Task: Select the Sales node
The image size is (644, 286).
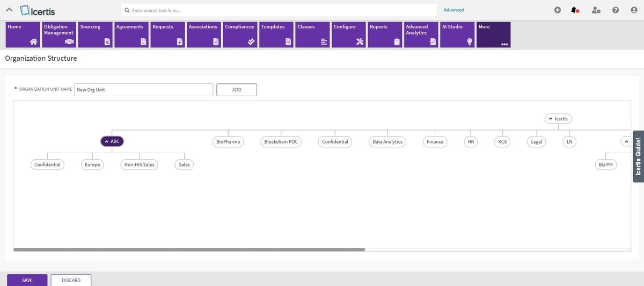Action: 184,165
